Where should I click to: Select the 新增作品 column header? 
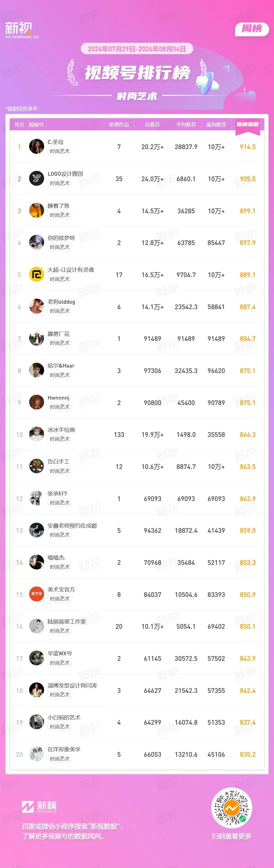click(119, 125)
